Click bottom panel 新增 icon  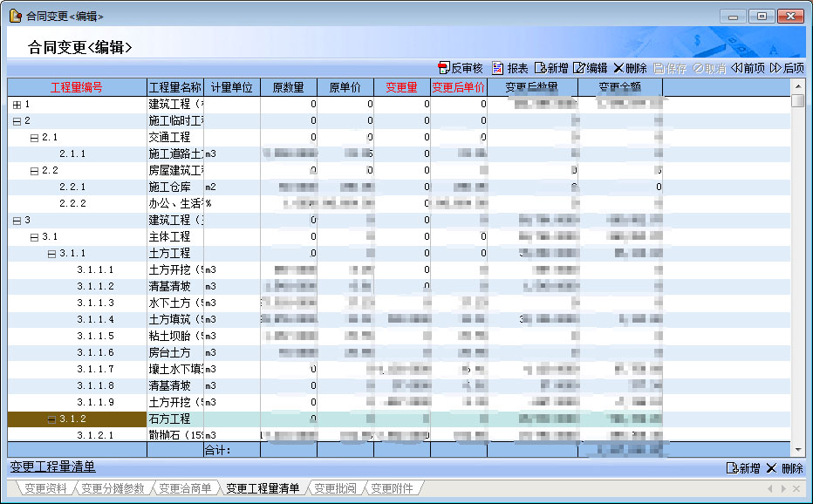click(733, 468)
